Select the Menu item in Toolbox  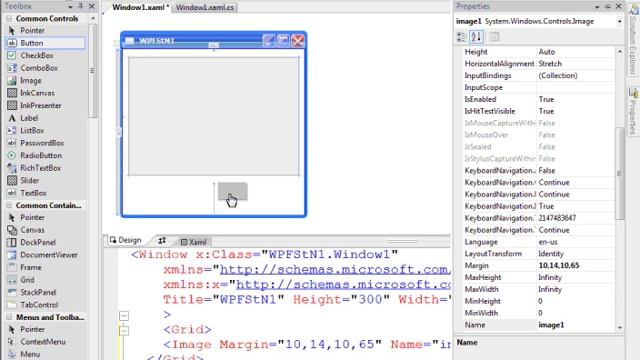pyautogui.click(x=30, y=354)
